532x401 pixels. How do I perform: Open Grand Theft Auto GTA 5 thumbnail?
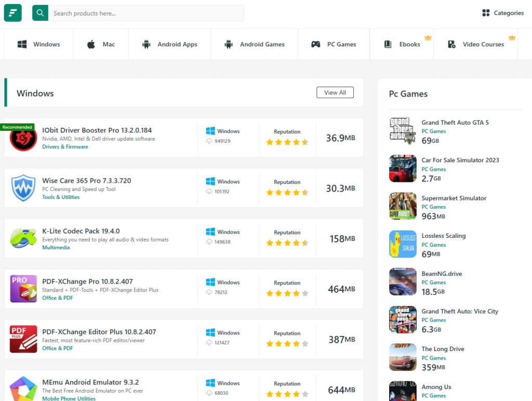tap(403, 130)
